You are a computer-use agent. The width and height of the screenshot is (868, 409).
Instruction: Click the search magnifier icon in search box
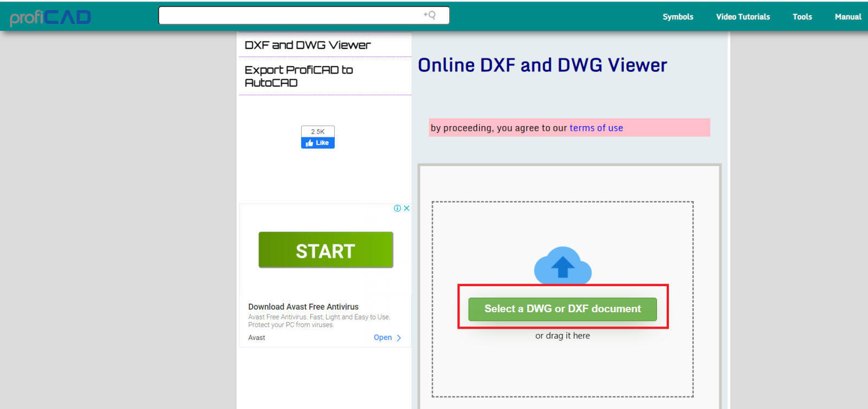430,15
